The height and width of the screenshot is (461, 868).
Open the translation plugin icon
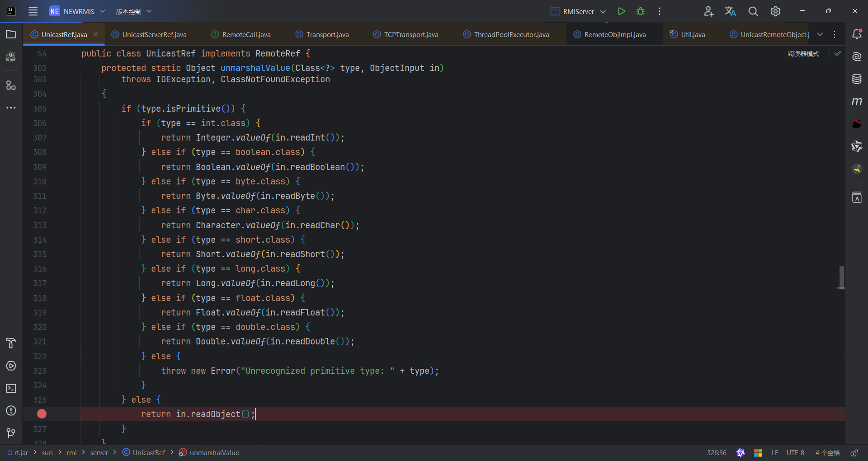(x=731, y=11)
